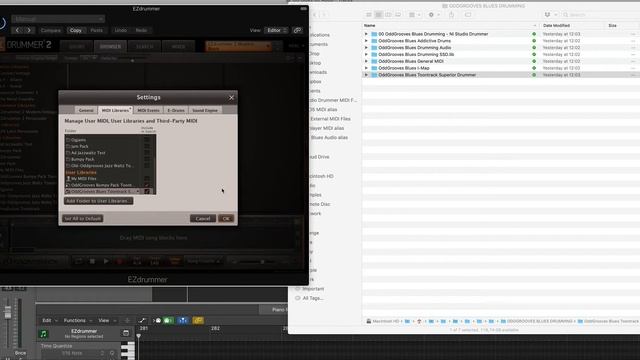Screen dimensions: 640x360
Task: Open Finder action gear menu
Action: 433,15
